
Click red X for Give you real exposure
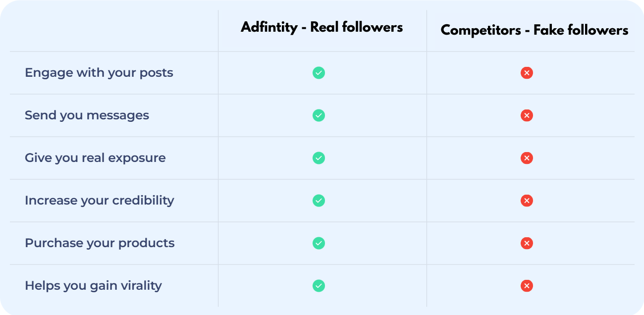(527, 158)
